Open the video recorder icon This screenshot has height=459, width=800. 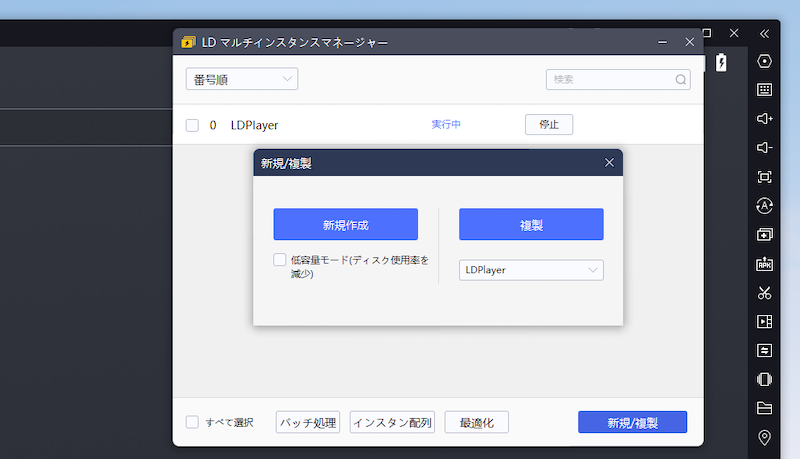pyautogui.click(x=765, y=322)
